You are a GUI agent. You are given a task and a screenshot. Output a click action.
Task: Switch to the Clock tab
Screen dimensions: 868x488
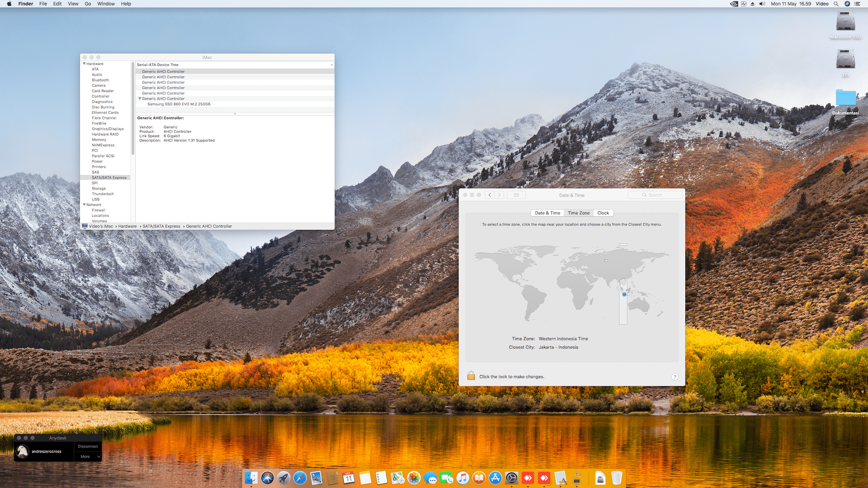coord(603,213)
